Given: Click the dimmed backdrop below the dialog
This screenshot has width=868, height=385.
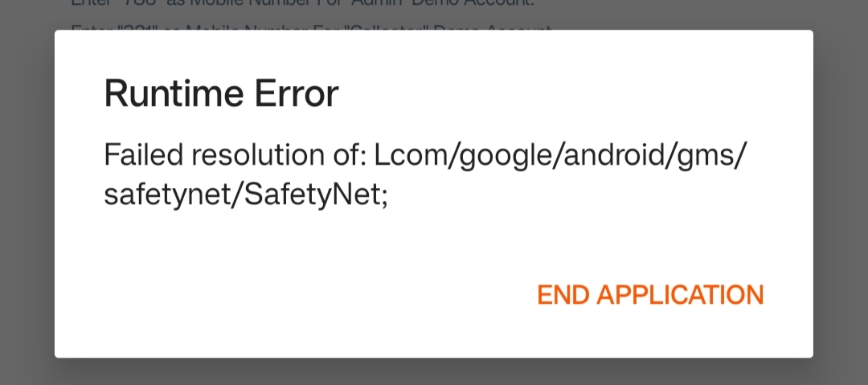Looking at the screenshot, I should 434,371.
